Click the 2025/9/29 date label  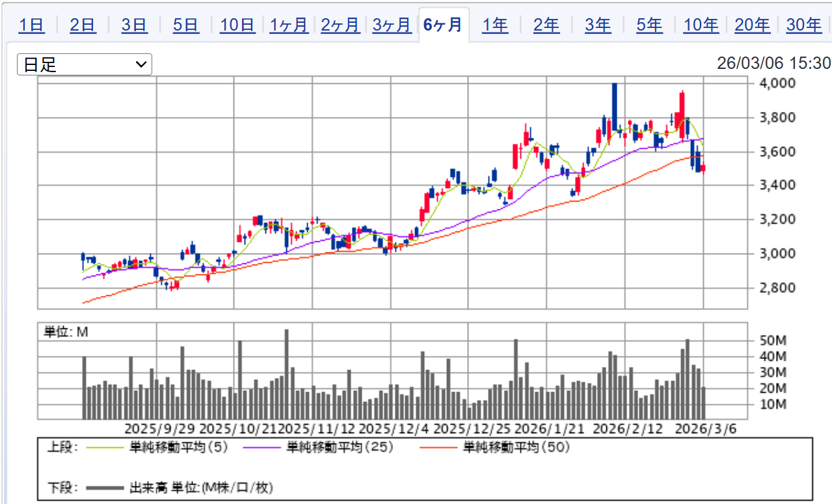click(x=160, y=429)
